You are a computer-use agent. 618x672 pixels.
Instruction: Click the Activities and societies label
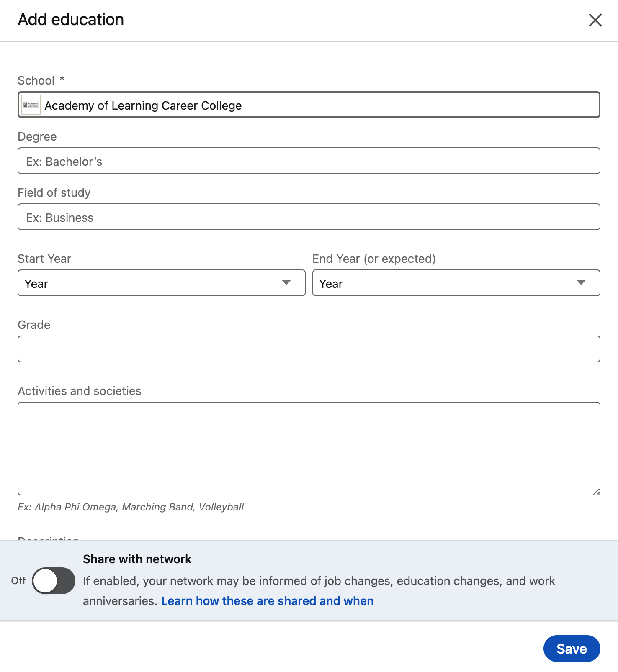tap(80, 391)
